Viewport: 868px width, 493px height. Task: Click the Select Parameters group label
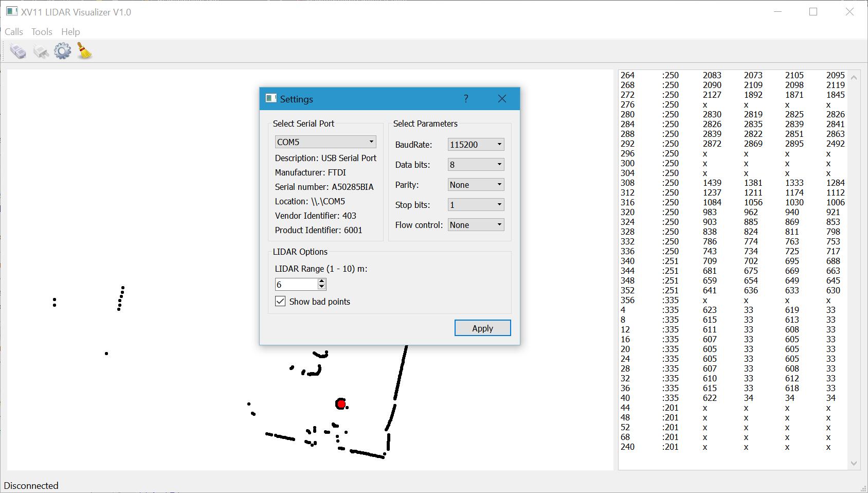coord(425,124)
